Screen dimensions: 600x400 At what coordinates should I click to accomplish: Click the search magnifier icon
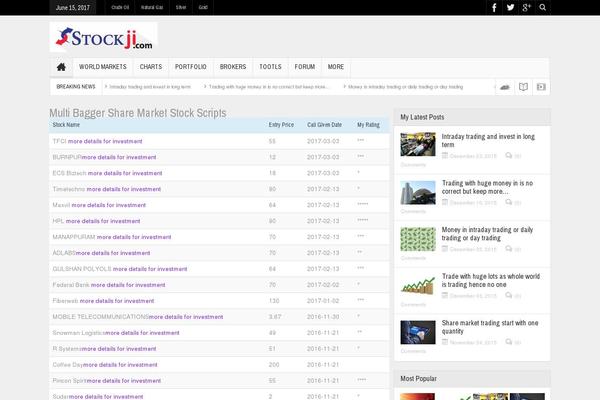tap(543, 7)
